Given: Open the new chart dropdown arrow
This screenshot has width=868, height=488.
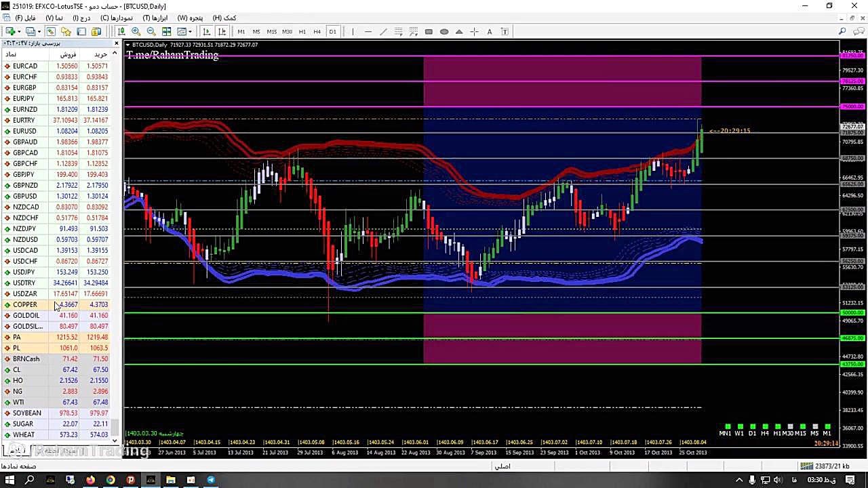Looking at the screenshot, I should (x=19, y=31).
